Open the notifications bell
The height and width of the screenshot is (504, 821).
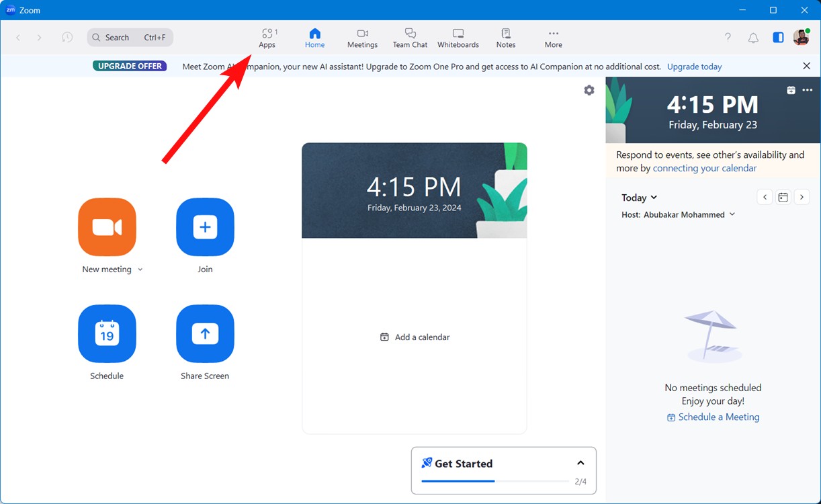click(x=753, y=38)
